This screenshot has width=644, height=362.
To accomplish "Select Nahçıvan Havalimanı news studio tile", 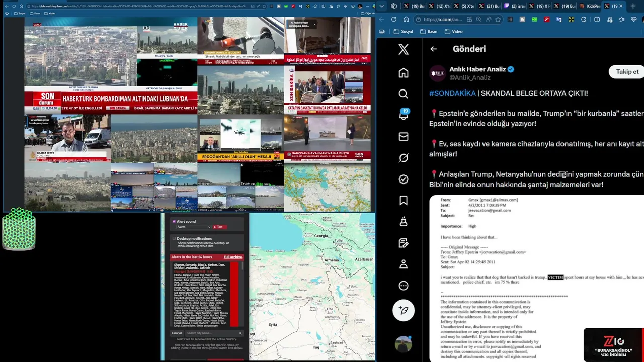I will click(x=327, y=138).
